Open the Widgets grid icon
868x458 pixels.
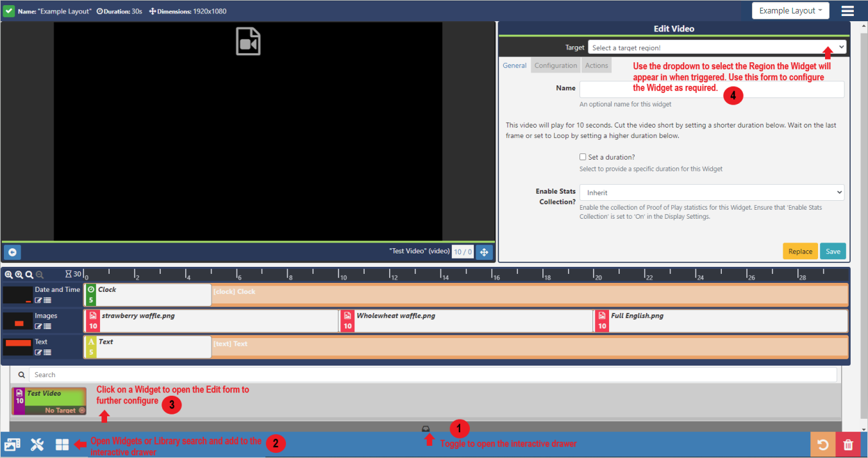(x=62, y=445)
